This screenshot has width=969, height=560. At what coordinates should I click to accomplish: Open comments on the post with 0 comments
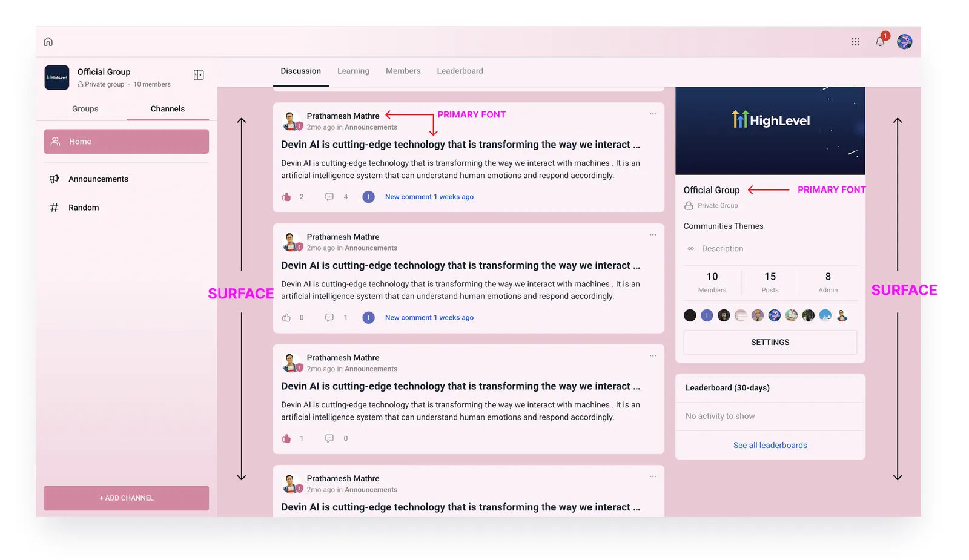tap(329, 438)
